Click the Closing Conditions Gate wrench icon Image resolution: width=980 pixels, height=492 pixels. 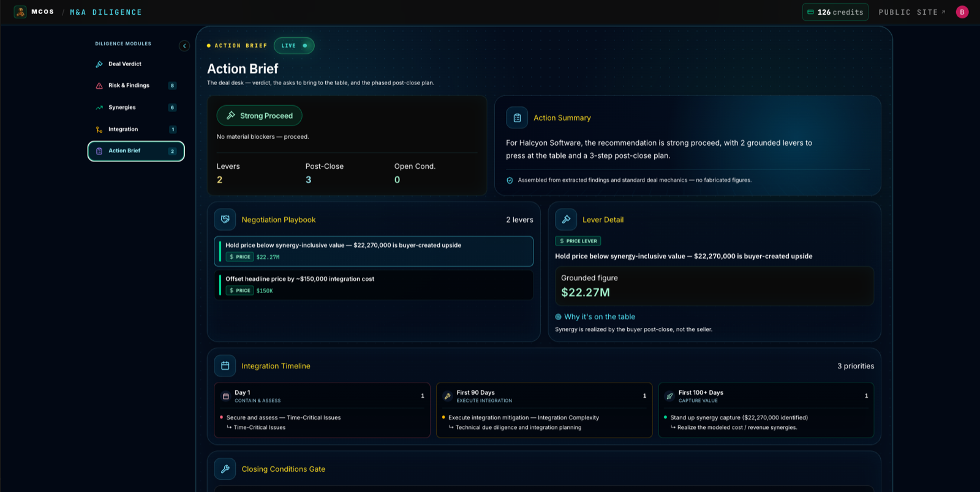225,469
